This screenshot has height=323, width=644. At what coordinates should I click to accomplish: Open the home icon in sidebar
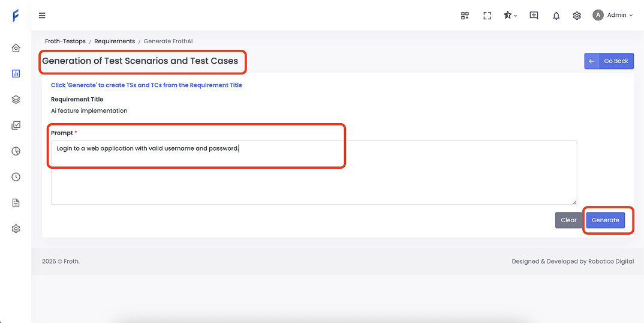point(16,48)
